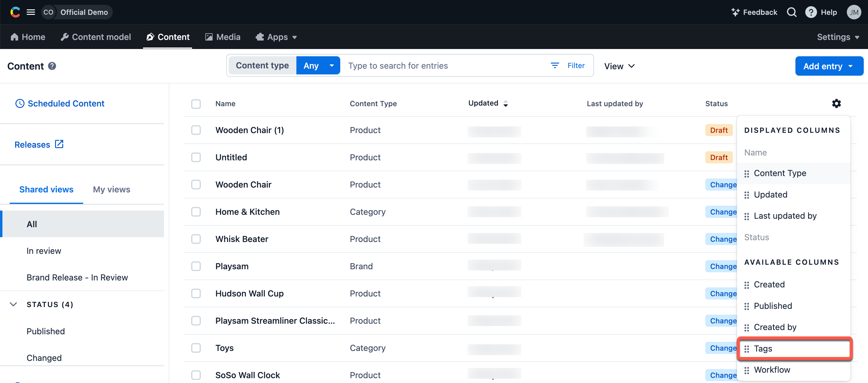Click the Contentful logo icon
The width and height of the screenshot is (868, 383).
pos(15,12)
